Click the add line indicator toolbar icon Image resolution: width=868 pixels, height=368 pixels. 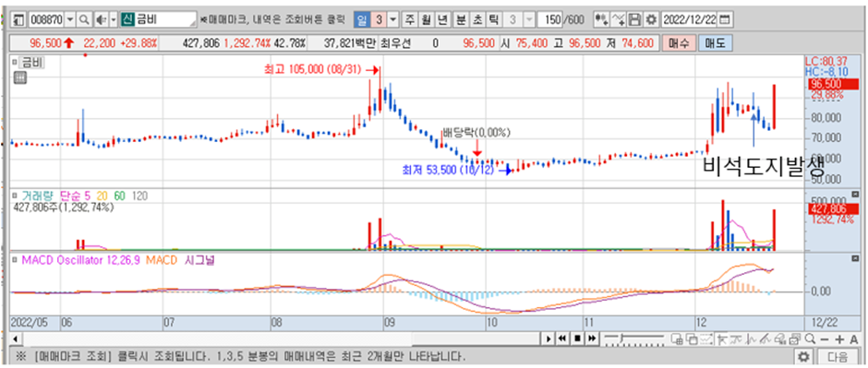coord(619,20)
